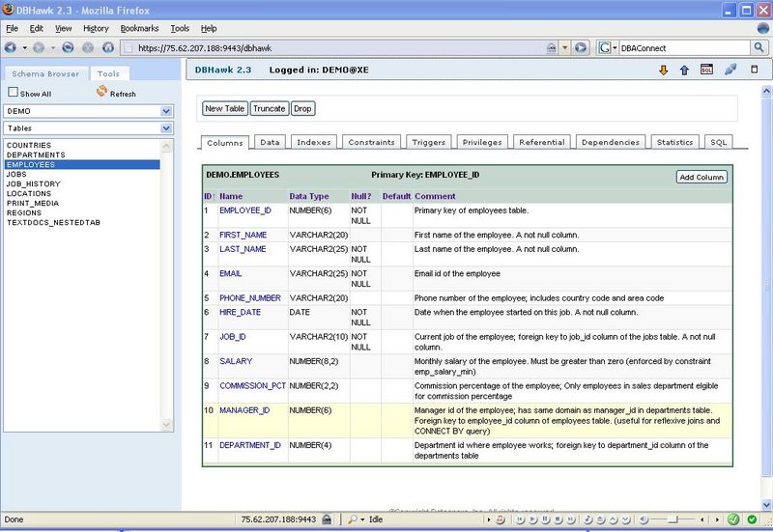Image resolution: width=773 pixels, height=532 pixels.
Task: Click the small dark green check status icon
Action: (x=752, y=519)
